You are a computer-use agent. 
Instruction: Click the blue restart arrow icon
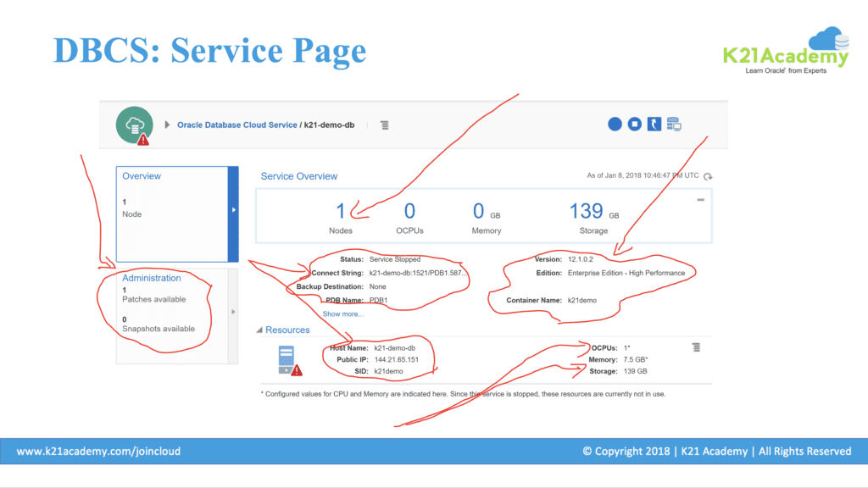pyautogui.click(x=654, y=125)
